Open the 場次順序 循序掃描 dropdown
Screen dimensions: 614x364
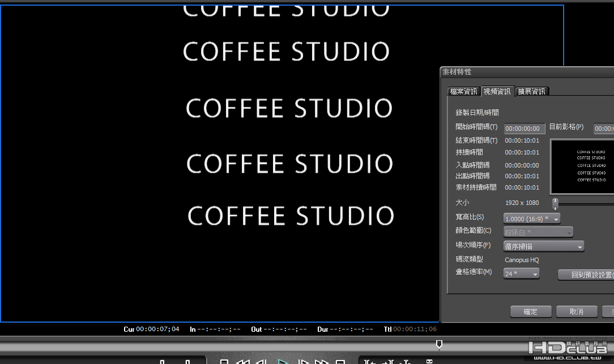point(544,246)
